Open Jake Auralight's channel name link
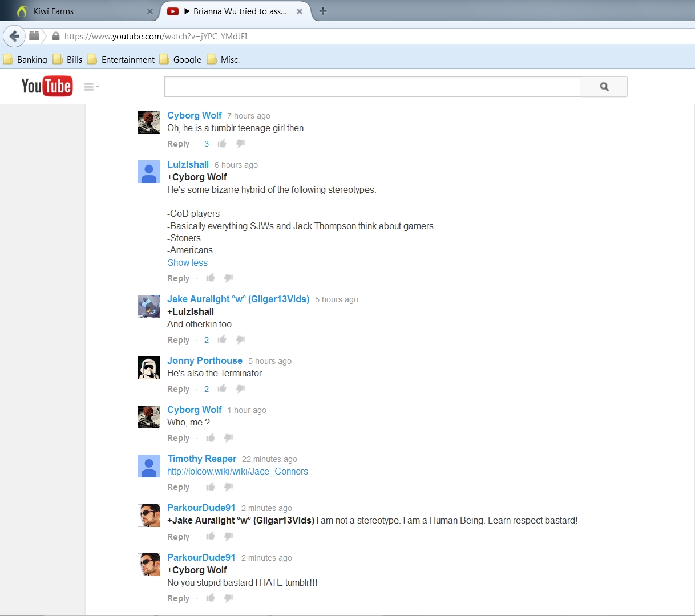 click(x=238, y=299)
